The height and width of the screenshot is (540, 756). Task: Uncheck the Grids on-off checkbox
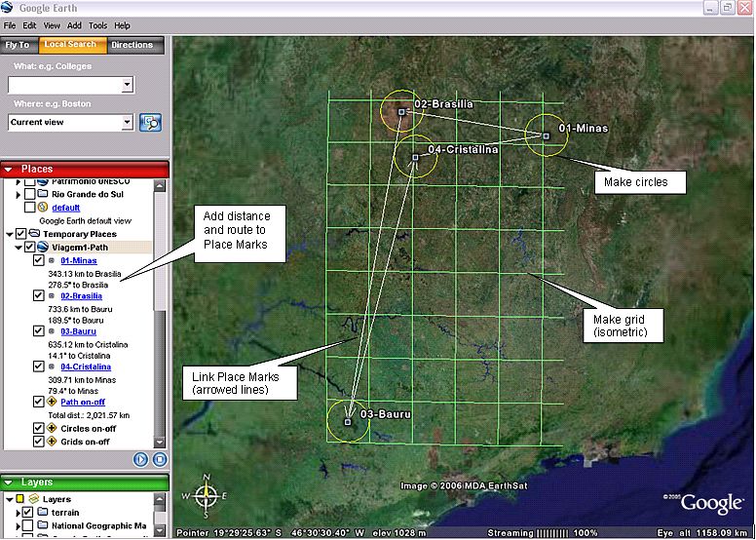coord(39,442)
